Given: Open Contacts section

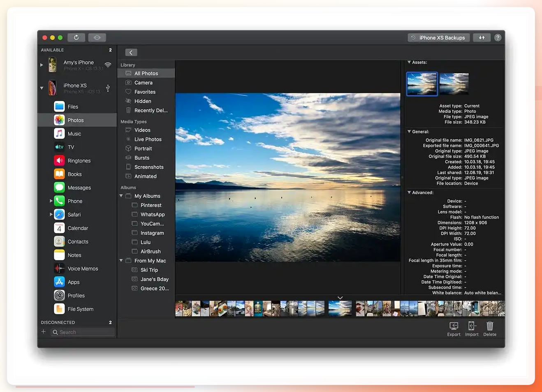Looking at the screenshot, I should point(78,241).
